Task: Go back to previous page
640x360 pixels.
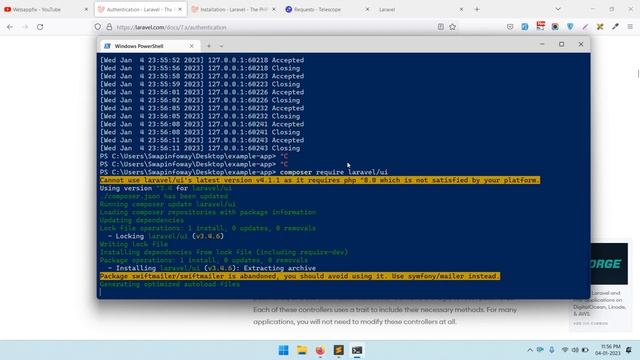Action: pyautogui.click(x=10, y=27)
